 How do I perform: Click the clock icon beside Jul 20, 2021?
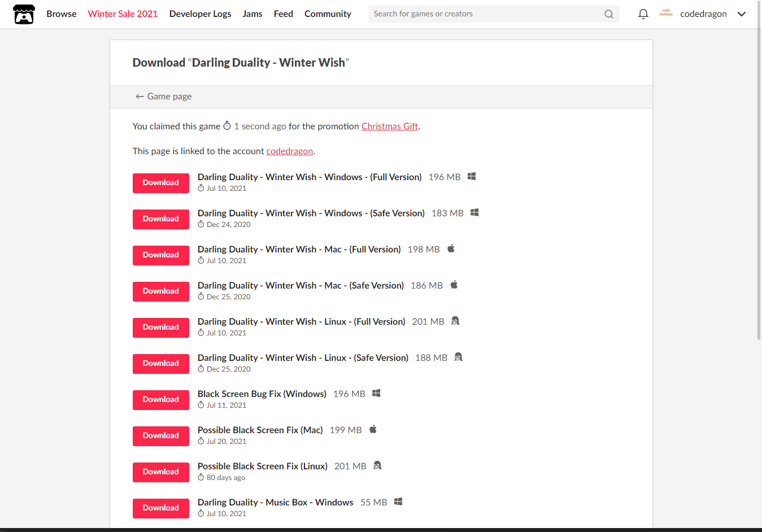[201, 441]
